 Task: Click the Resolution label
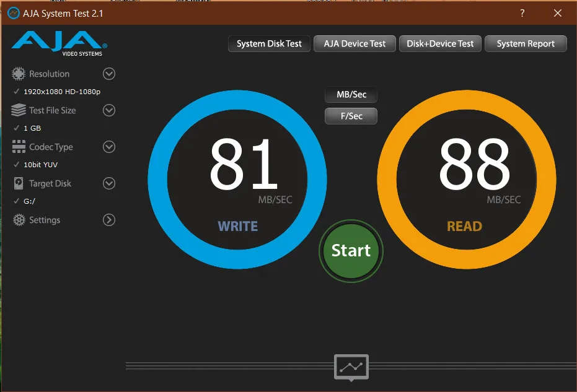click(x=50, y=74)
